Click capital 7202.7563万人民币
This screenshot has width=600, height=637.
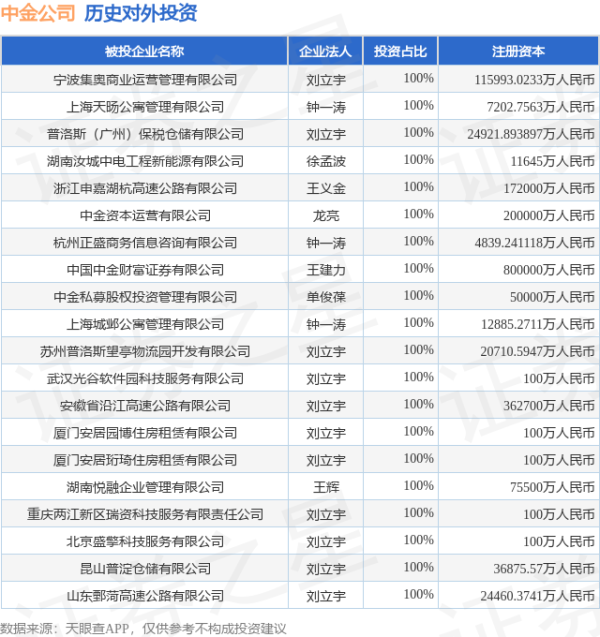[x=541, y=107]
